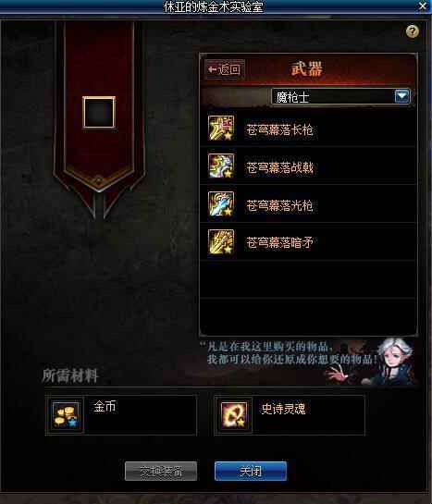This screenshot has height=504, width=432.
Task: Go back with the 返回 button
Action: coord(225,69)
